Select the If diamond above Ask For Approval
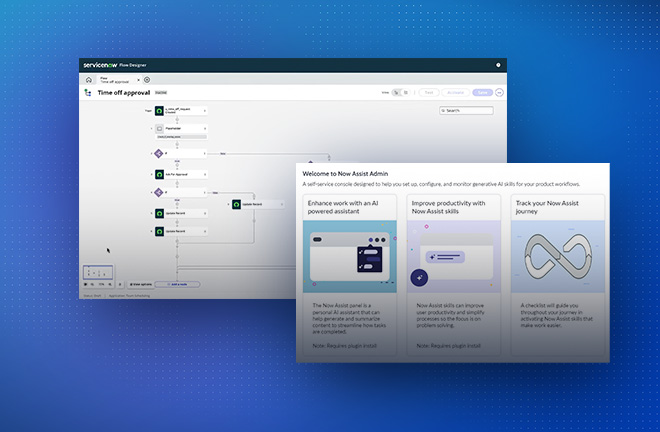Screen dimensions: 660x432 pyautogui.click(x=159, y=154)
